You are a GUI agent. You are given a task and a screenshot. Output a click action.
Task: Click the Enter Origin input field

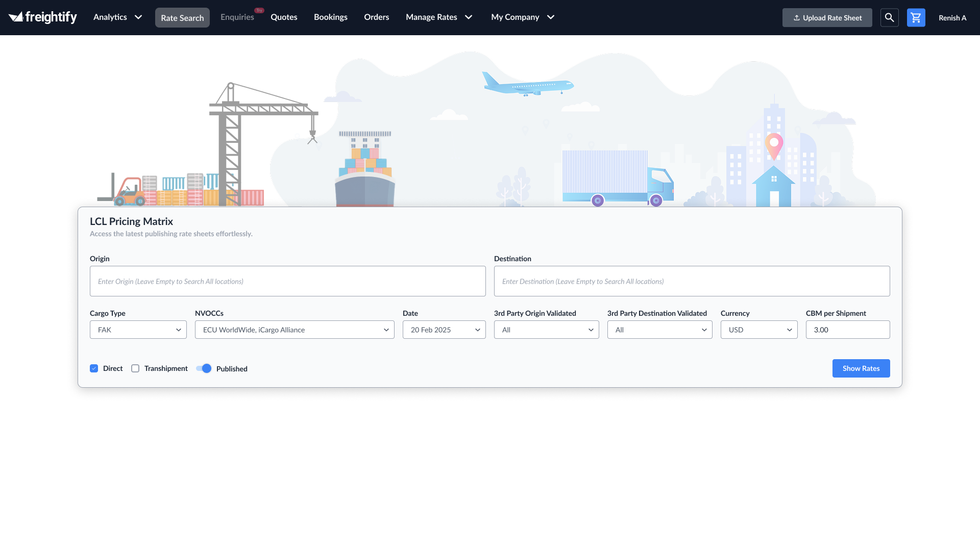(x=287, y=281)
